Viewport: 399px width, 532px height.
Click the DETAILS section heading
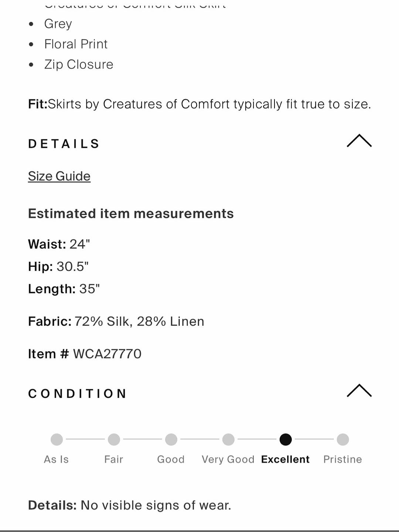(64, 144)
